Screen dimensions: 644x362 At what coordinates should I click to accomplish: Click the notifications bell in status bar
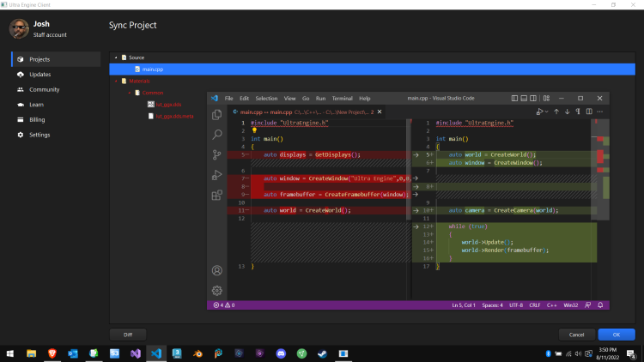(601, 305)
